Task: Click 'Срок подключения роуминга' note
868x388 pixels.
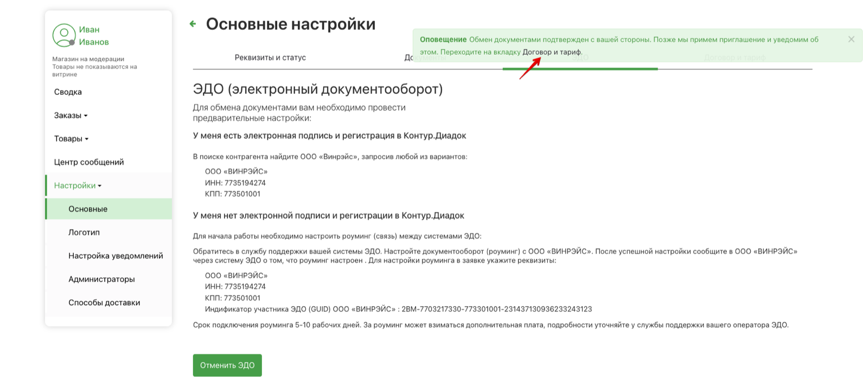Action: 491,325
